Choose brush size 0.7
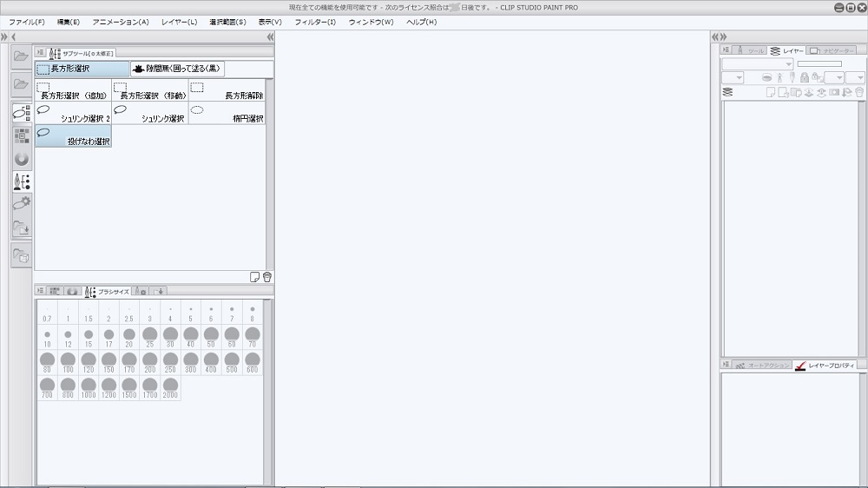The height and width of the screenshot is (488, 868). (47, 312)
